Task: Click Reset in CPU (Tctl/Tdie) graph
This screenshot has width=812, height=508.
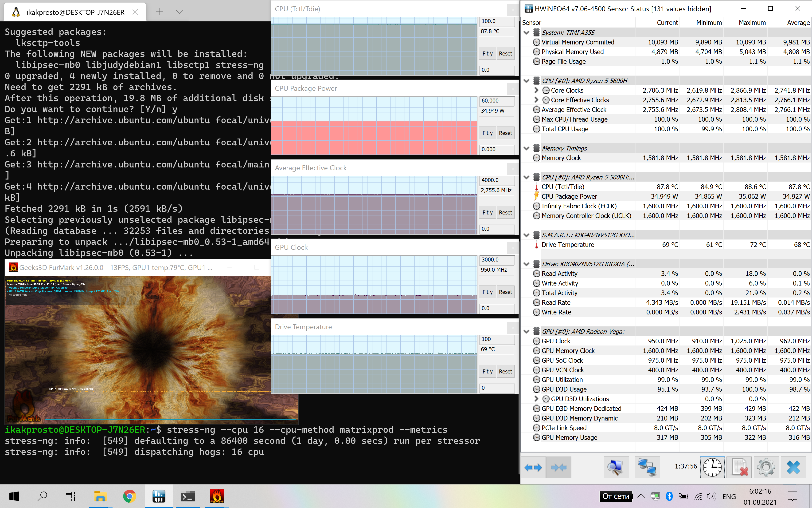Action: [505, 53]
